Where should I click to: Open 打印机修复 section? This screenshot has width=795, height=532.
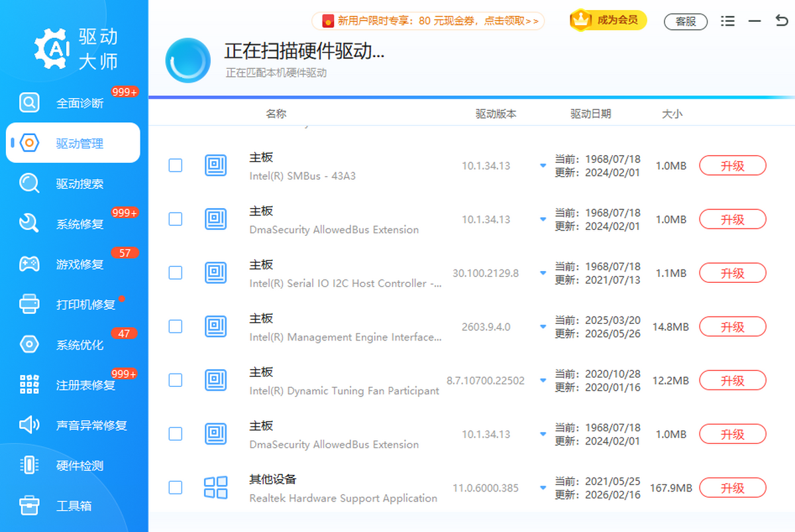click(73, 305)
